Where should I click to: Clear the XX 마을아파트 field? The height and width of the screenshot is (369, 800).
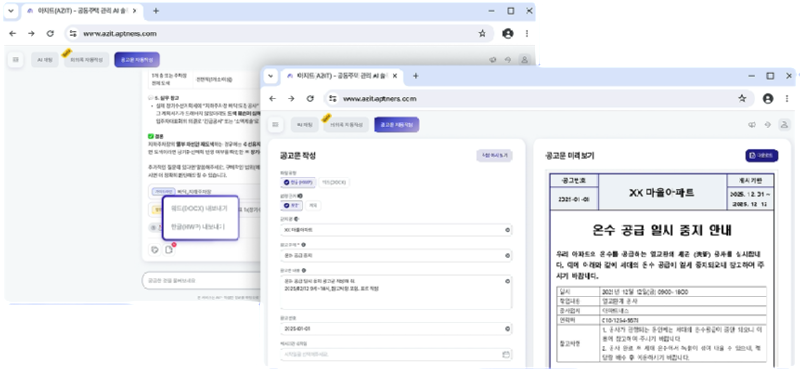pyautogui.click(x=507, y=230)
